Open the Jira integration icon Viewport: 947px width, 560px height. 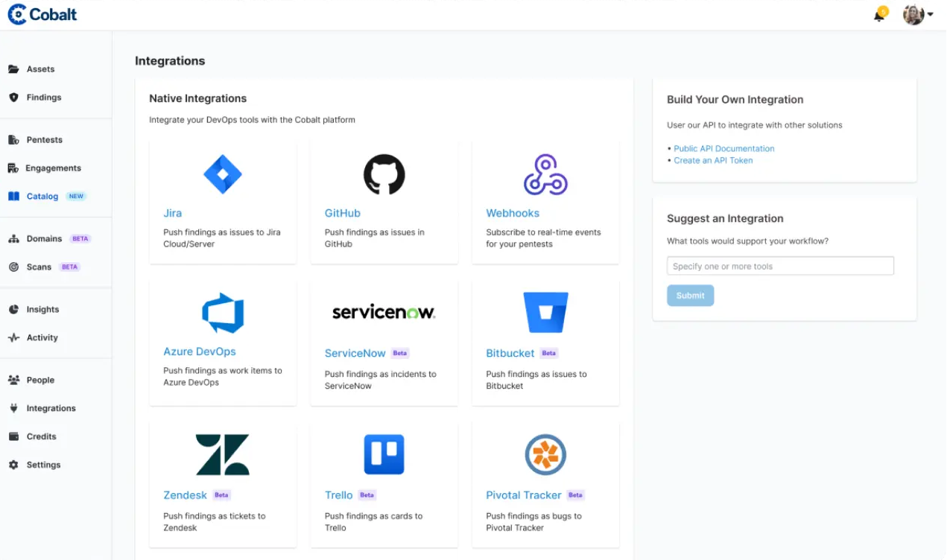222,174
